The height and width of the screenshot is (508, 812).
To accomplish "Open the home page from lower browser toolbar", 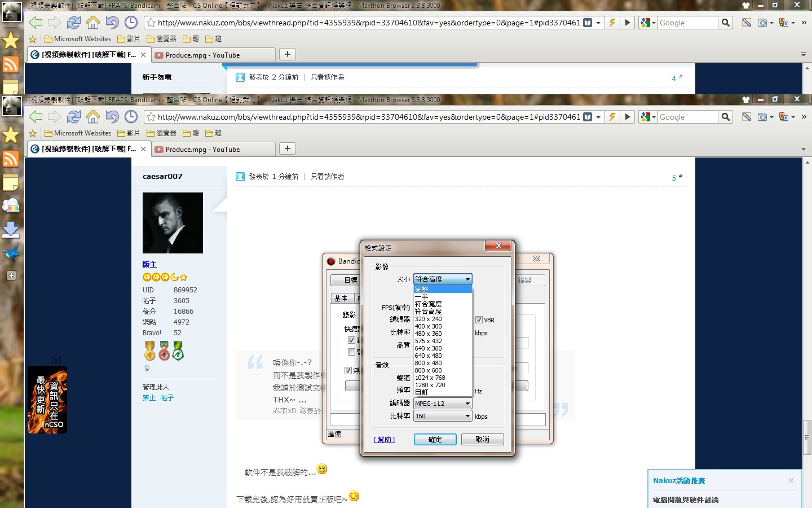I will 93,117.
